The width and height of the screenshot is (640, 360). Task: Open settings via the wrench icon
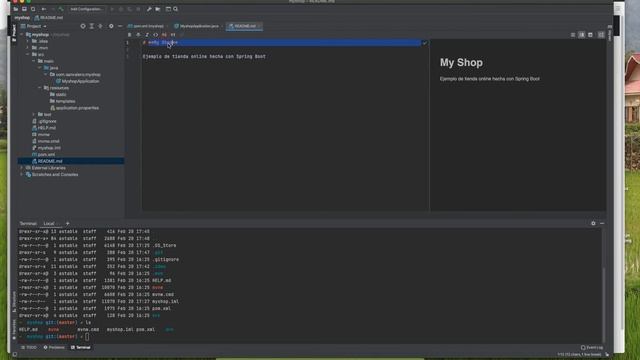[149, 9]
